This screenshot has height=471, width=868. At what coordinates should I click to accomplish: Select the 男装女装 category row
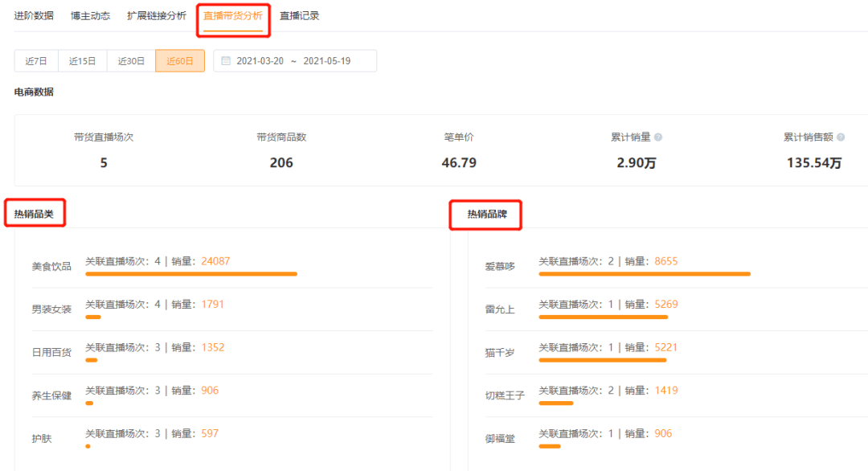[x=52, y=309]
